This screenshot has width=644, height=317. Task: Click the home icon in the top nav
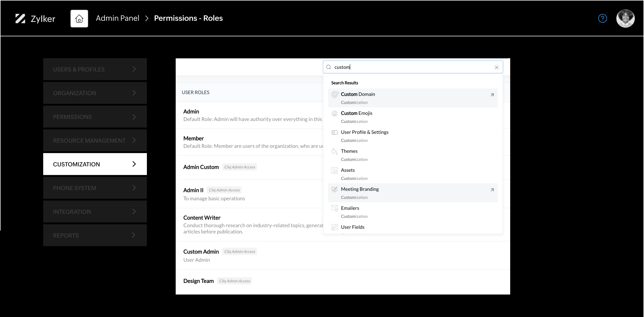79,18
